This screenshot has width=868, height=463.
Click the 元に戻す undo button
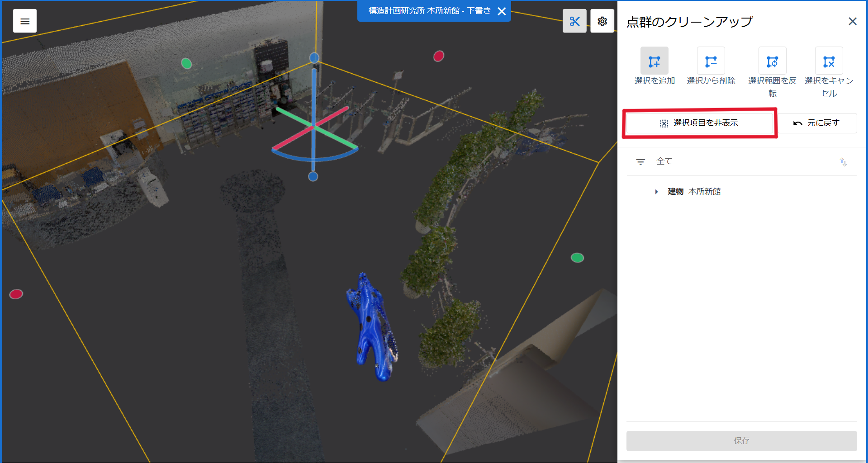(817, 123)
